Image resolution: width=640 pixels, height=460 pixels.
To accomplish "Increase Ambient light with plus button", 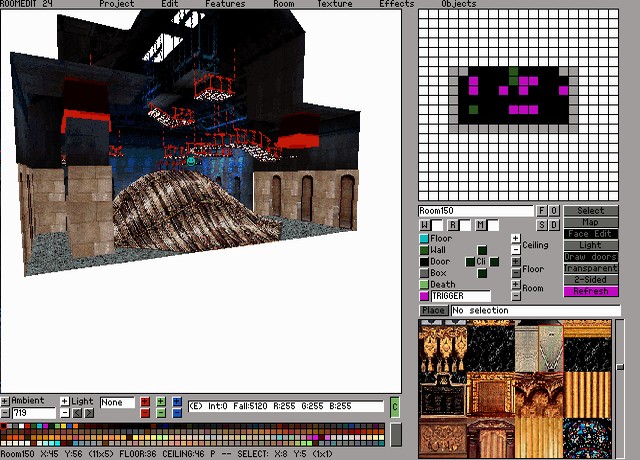I will (5, 401).
